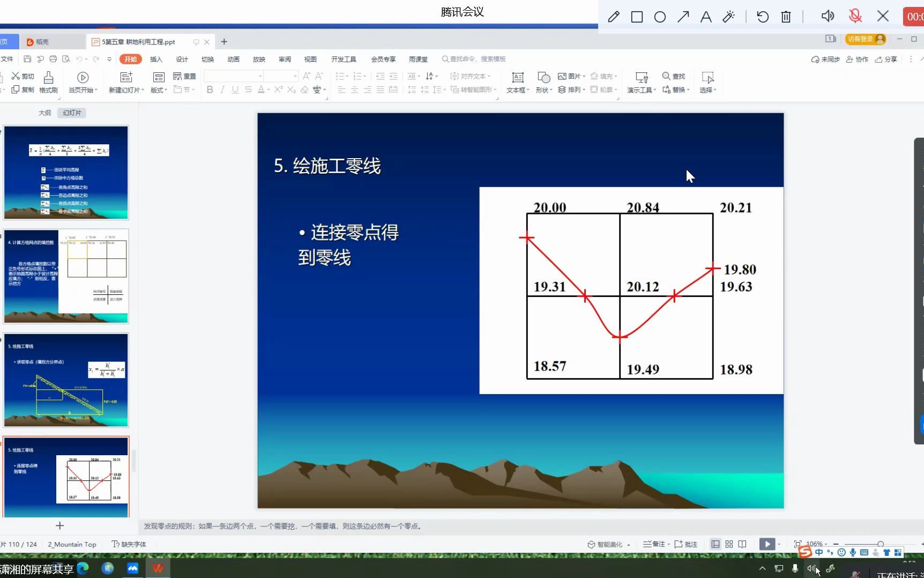Click the 访客登录 guest login button
Image resolution: width=924 pixels, height=578 pixels.
(866, 39)
